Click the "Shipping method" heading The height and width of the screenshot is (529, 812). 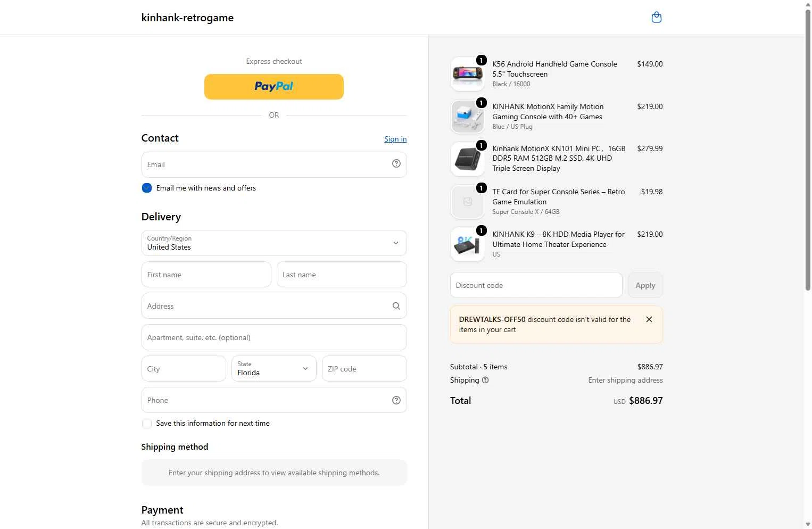[175, 447]
